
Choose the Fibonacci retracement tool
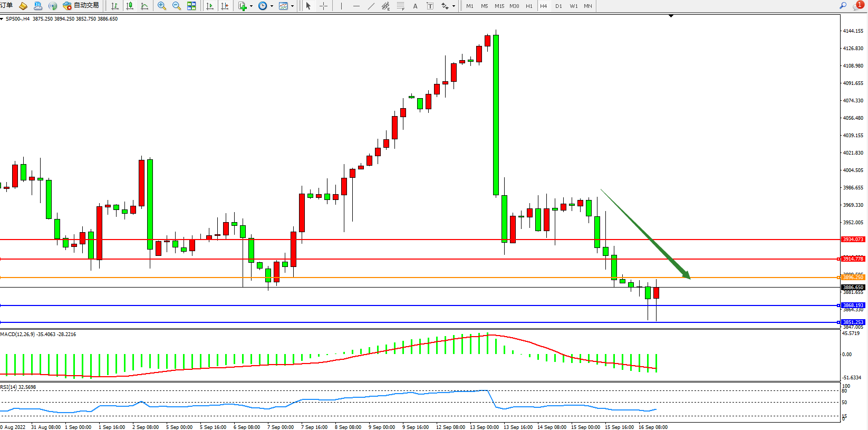tap(400, 6)
